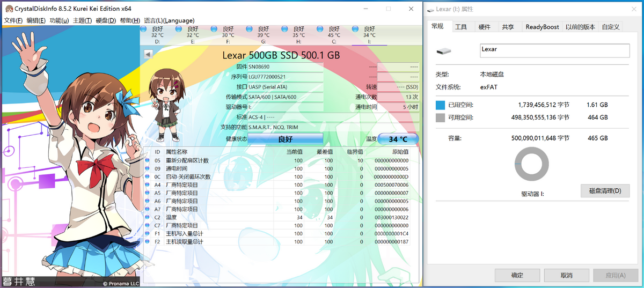Click the disk usage donut chart
The image size is (644, 288).
point(532,164)
